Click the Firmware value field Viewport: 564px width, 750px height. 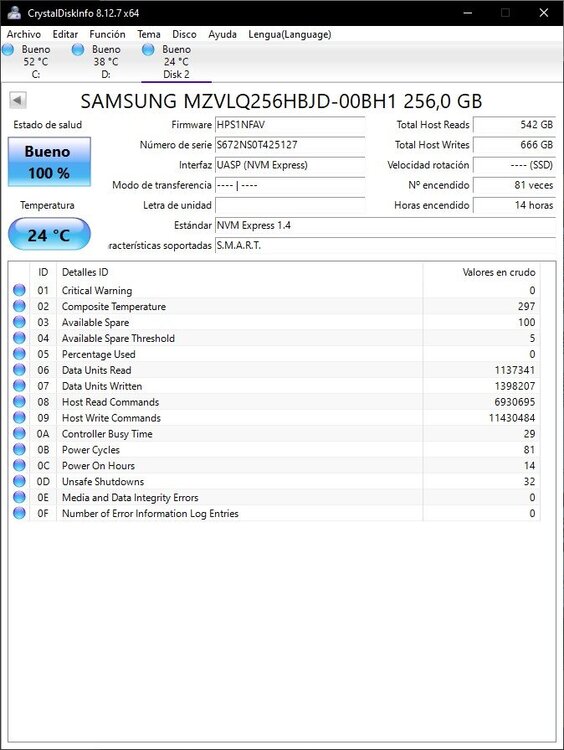click(290, 124)
